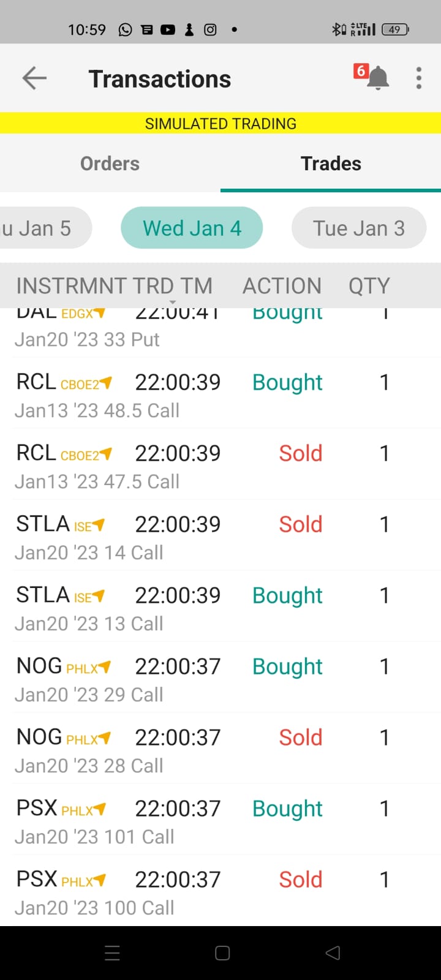Screen dimensions: 441x980
Task: Tap the Android recent apps icon
Action: tap(113, 952)
